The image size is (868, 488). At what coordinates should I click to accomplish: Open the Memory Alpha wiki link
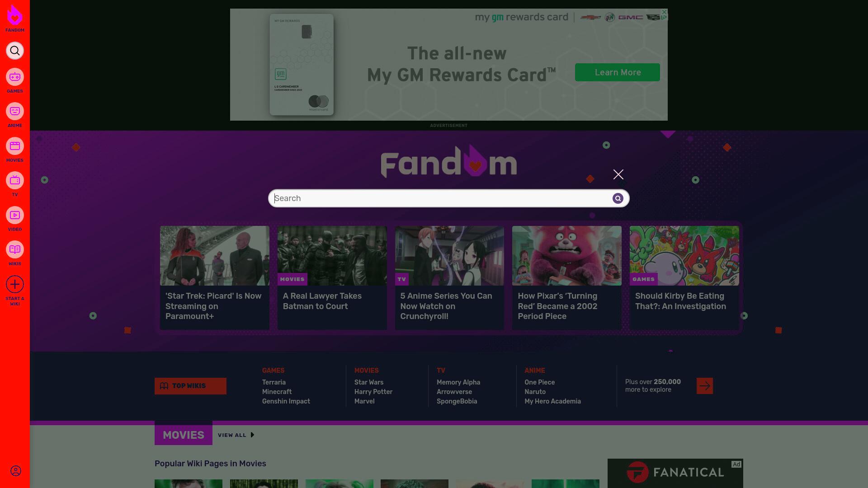coord(458,382)
